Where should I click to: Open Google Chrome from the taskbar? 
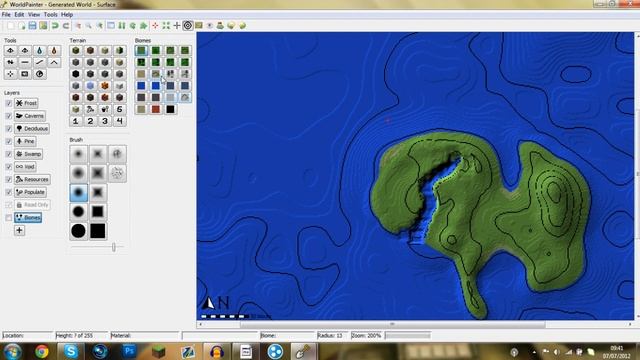(42, 351)
